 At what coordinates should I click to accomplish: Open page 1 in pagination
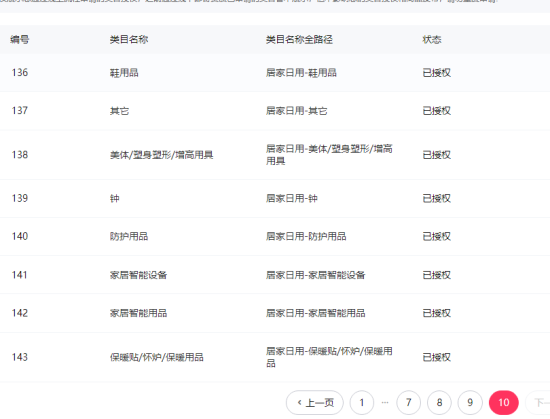coord(362,403)
